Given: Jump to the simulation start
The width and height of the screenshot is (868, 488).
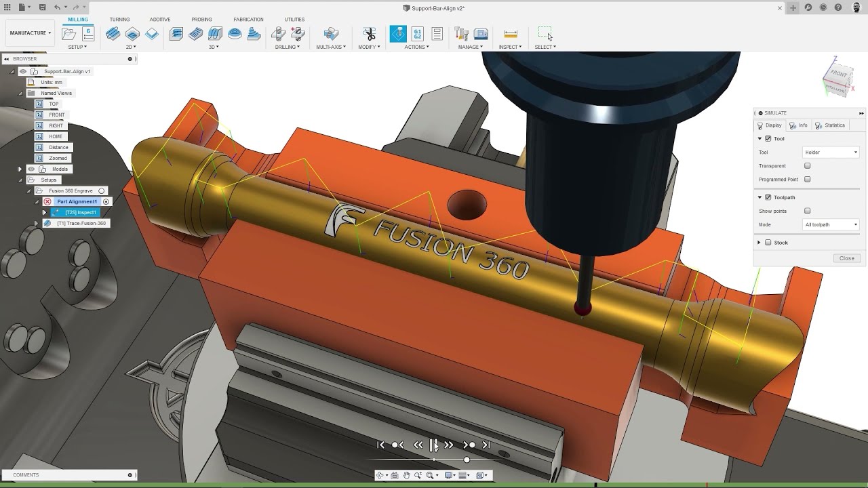Looking at the screenshot, I should coord(380,445).
